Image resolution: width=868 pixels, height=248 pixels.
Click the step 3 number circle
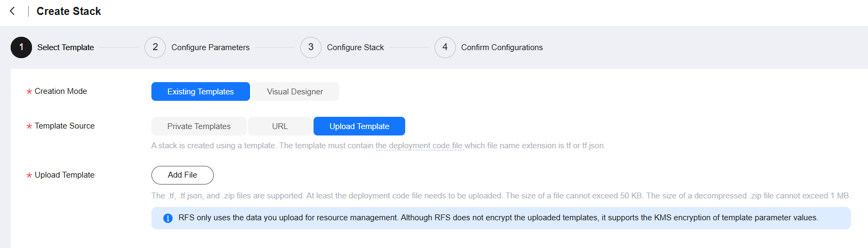pos(311,47)
